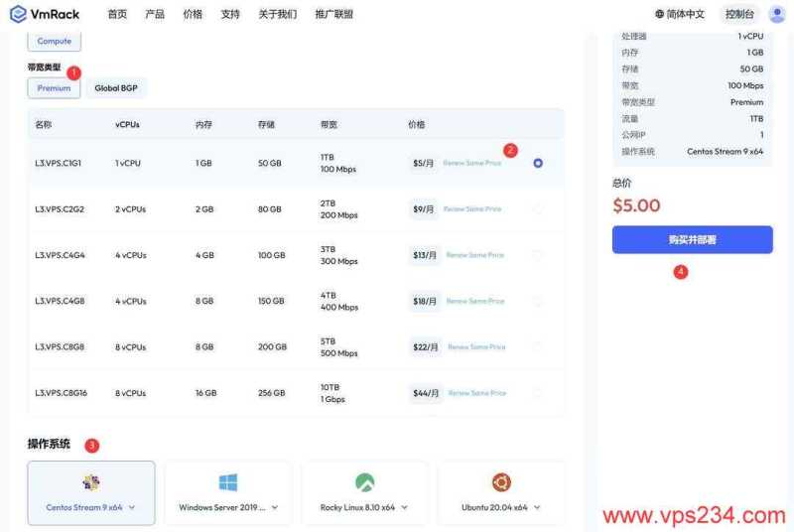Click the globe language icon
Image resolution: width=794 pixels, height=532 pixels.
coord(659,14)
